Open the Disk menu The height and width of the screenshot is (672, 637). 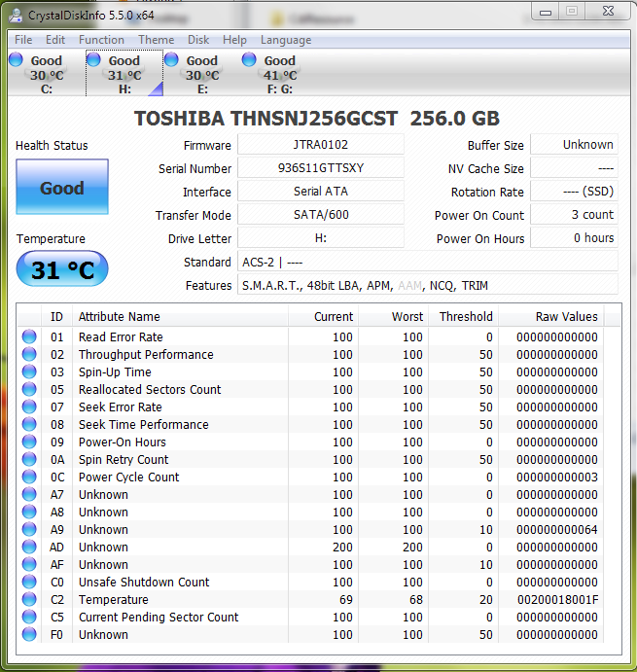pos(198,40)
